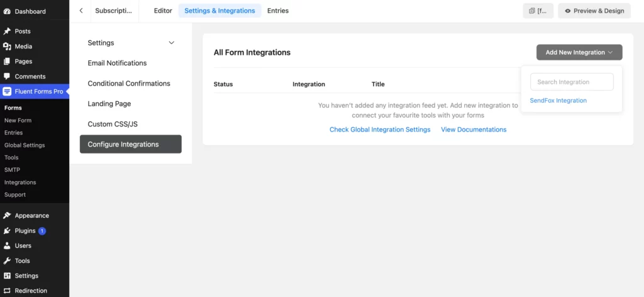Open WordPress Settings sliders icon
644x297 pixels.
coord(6,276)
